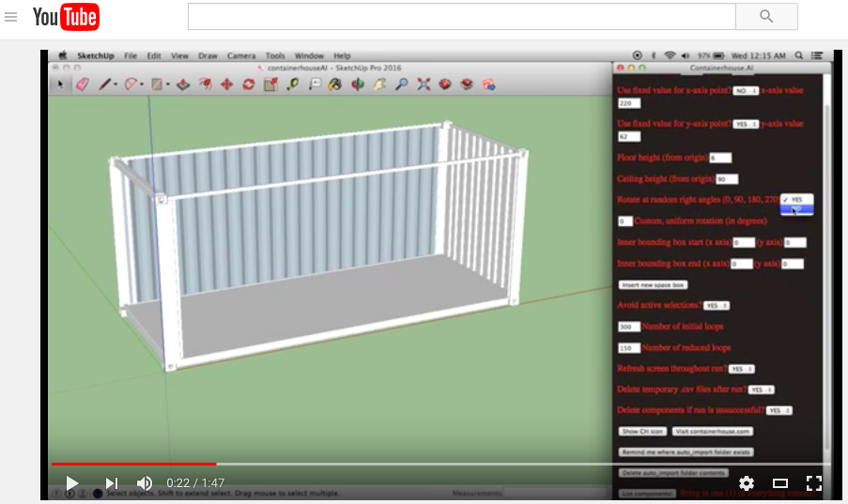Choose the Arc drawing tool
The image size is (848, 504).
[x=131, y=84]
